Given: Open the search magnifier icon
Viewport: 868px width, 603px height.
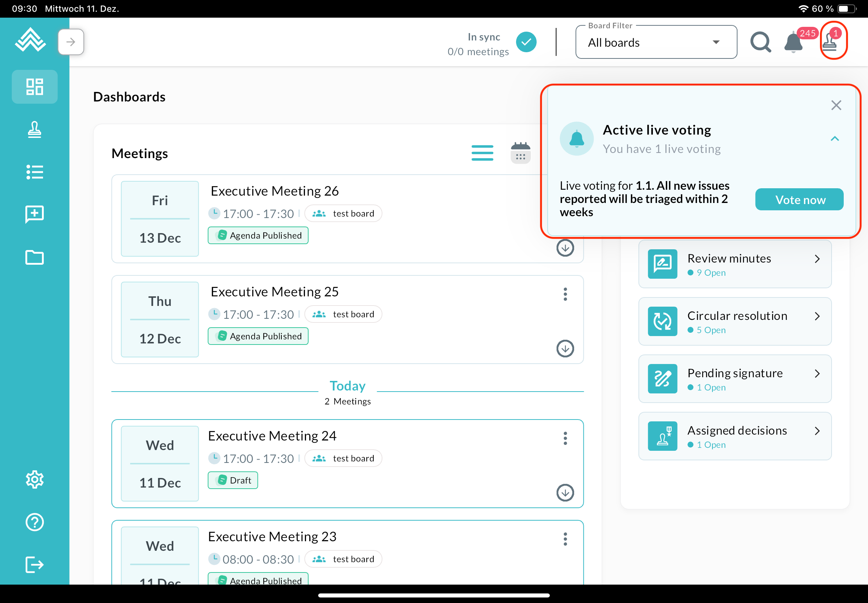Looking at the screenshot, I should pos(760,42).
